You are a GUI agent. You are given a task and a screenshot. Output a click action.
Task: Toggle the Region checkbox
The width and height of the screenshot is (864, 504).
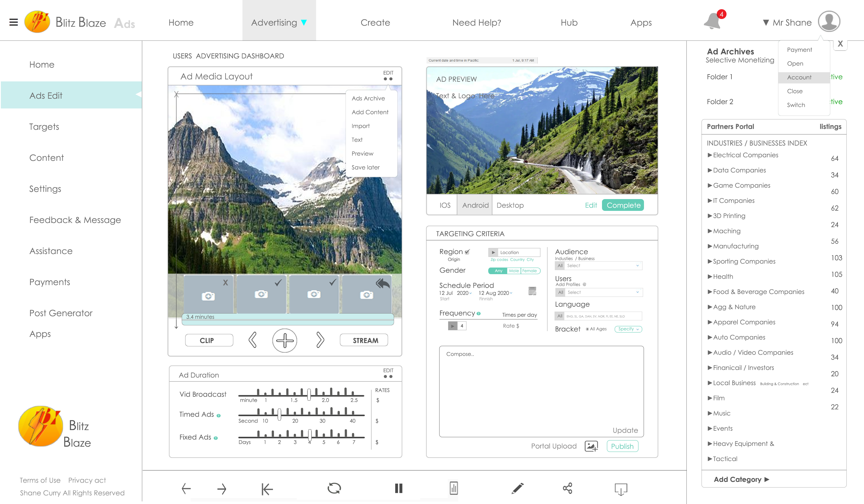coord(467,252)
